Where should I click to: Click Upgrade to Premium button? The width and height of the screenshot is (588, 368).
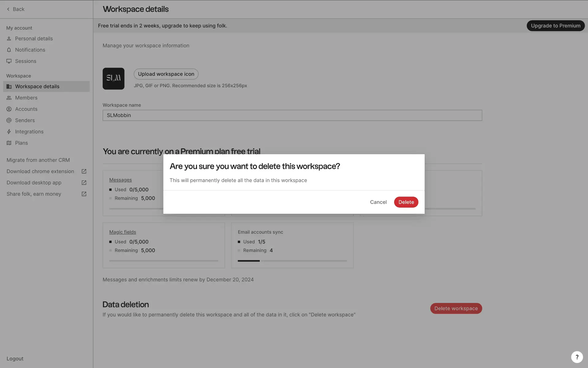[x=555, y=26]
